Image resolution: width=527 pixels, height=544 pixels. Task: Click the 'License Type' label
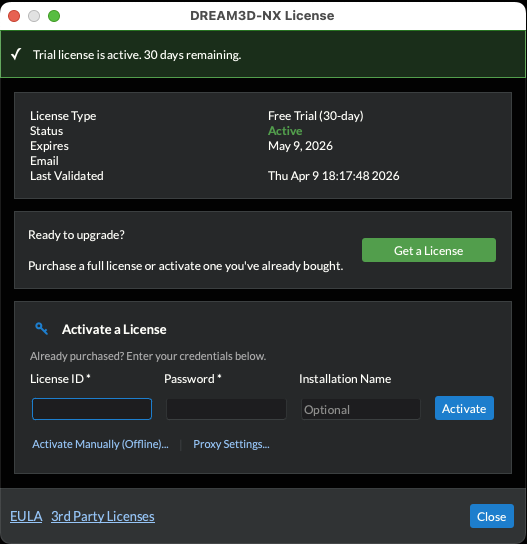pos(63,116)
